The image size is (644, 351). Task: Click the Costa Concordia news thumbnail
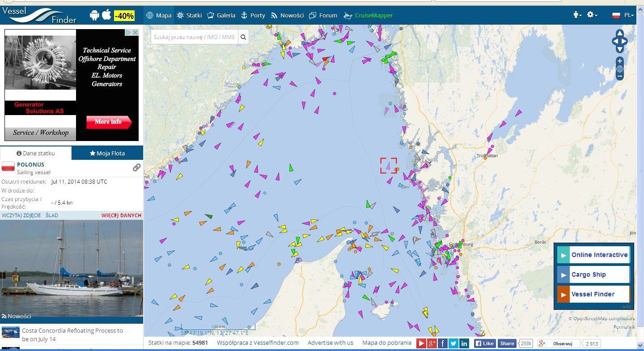11,332
